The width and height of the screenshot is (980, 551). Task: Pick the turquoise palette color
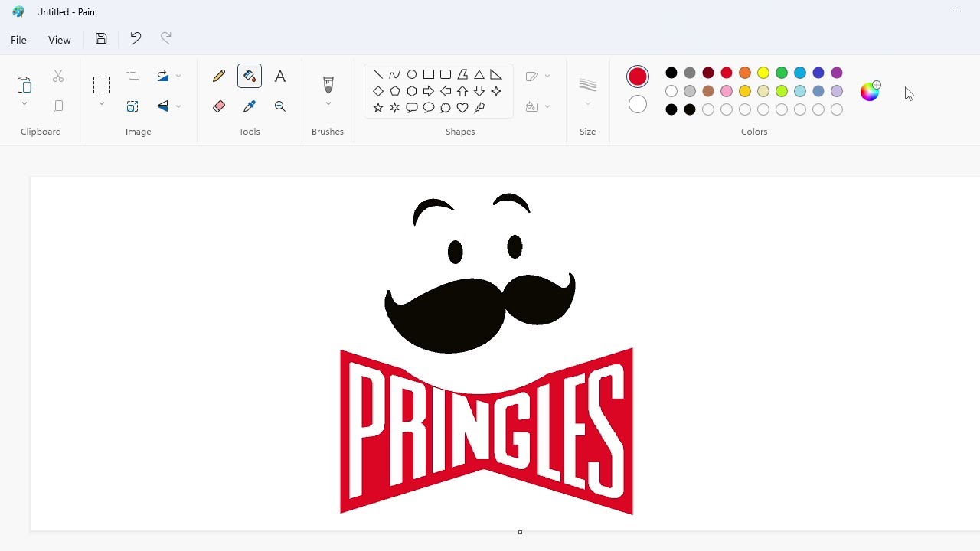(800, 73)
